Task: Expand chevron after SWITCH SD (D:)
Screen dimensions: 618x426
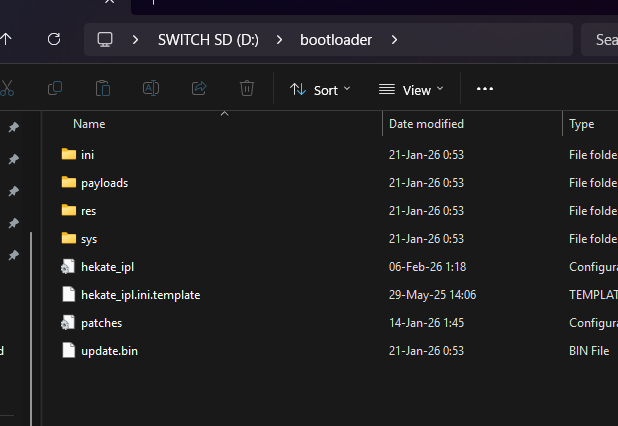Action: 279,39
